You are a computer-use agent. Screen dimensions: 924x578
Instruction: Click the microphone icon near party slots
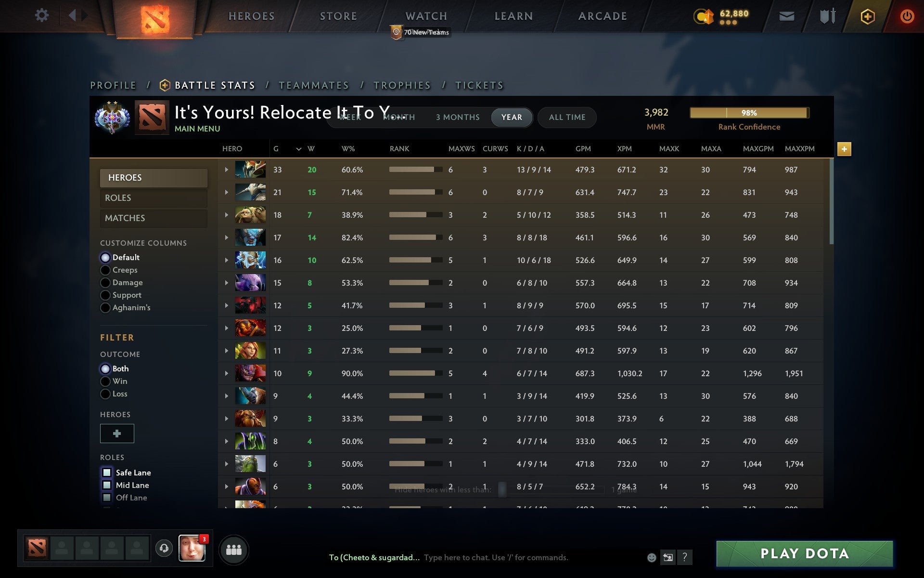[x=163, y=548]
